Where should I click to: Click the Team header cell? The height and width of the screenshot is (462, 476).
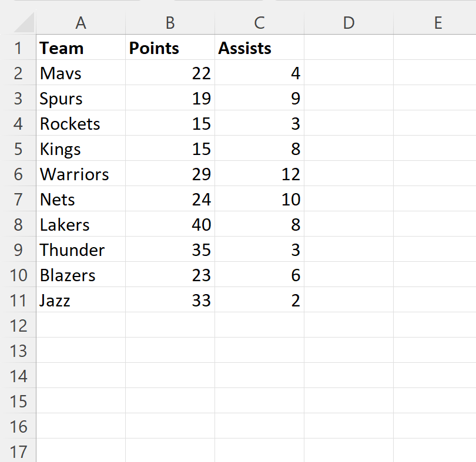coord(81,48)
